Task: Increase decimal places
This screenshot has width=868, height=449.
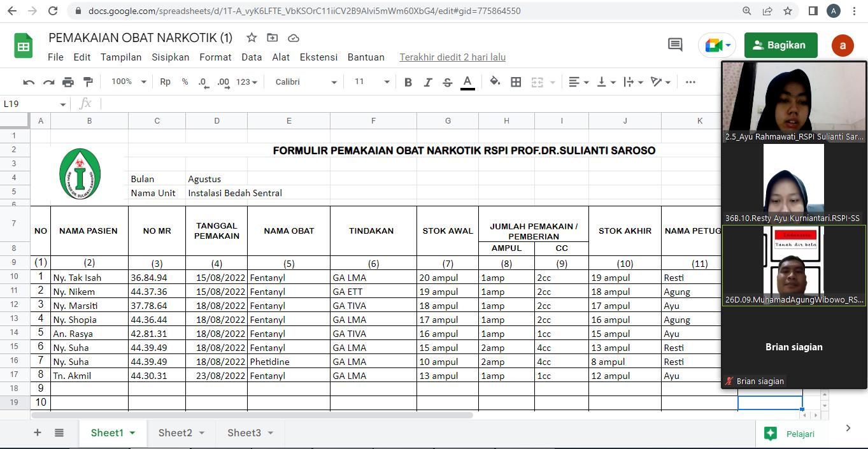Action: [x=224, y=82]
